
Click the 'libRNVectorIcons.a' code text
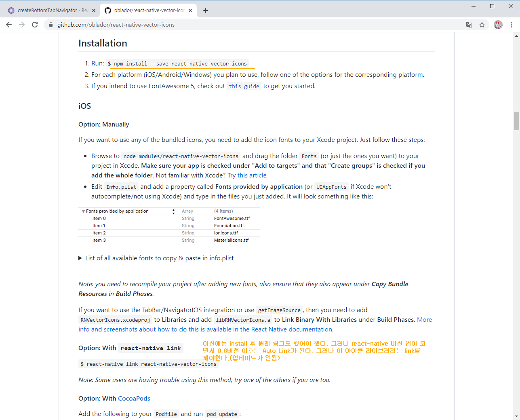point(243,320)
